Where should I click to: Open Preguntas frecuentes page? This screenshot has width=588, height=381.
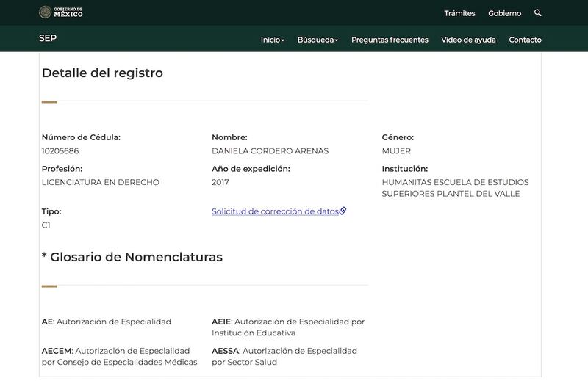(390, 40)
